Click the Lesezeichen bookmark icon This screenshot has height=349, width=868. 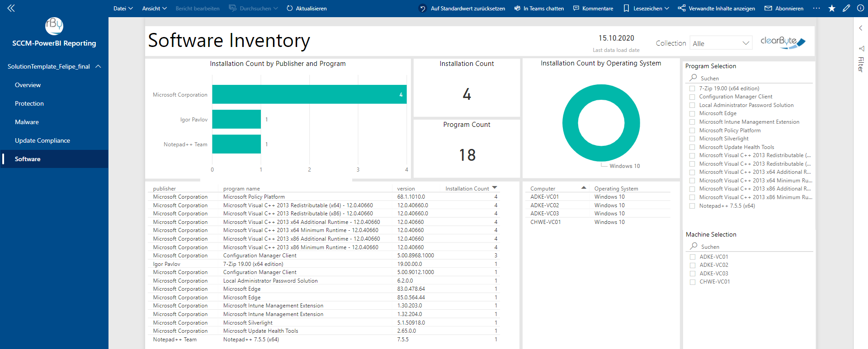[x=626, y=8]
